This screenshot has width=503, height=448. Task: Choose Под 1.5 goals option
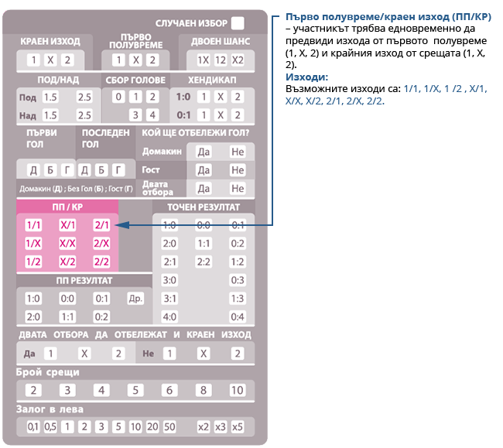[x=50, y=97]
